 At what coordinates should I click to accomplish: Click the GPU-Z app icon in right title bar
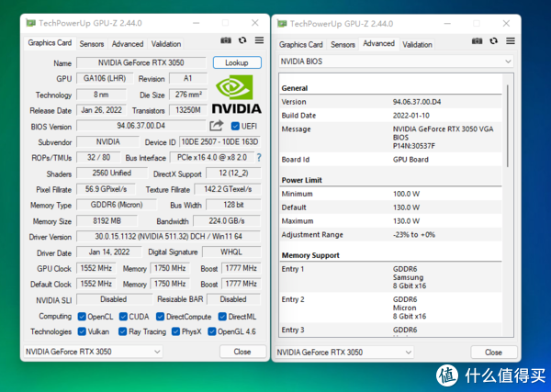[x=282, y=24]
